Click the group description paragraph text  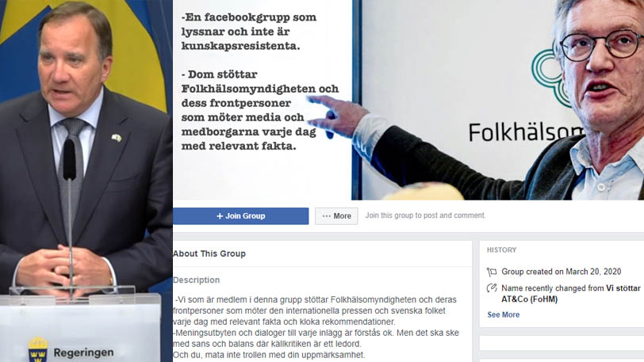[316, 327]
